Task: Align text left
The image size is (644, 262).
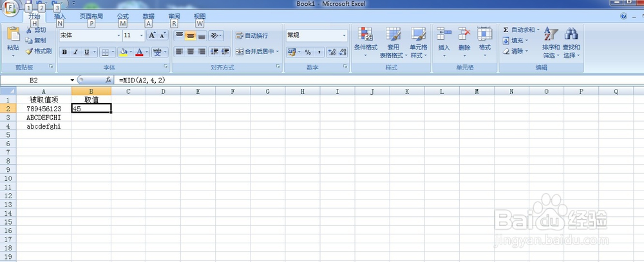Action: [x=179, y=51]
